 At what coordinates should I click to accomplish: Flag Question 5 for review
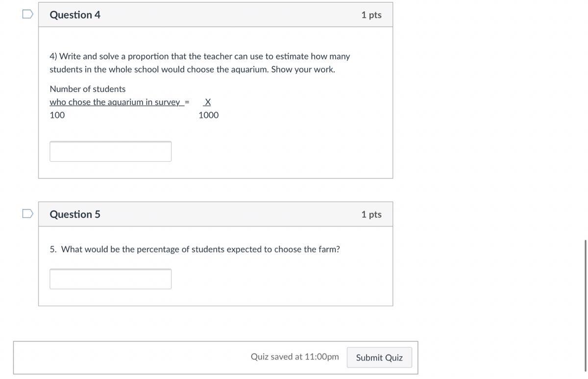pyautogui.click(x=27, y=214)
